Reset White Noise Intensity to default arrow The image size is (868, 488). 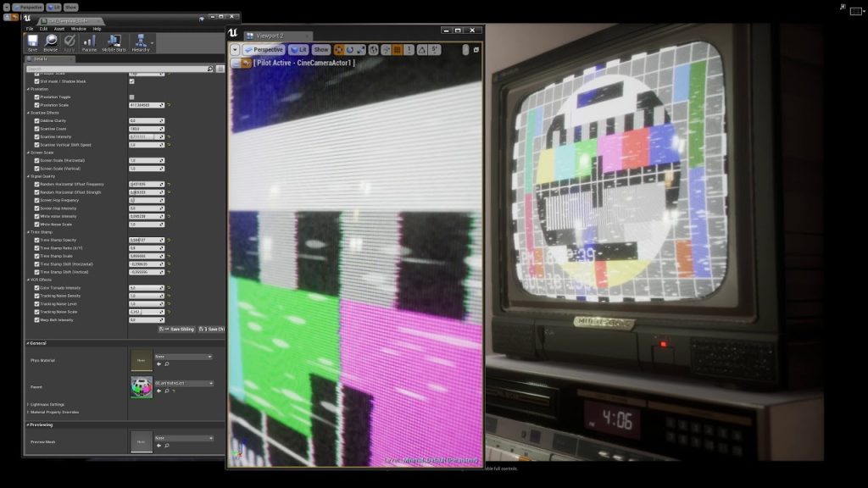[x=169, y=216]
